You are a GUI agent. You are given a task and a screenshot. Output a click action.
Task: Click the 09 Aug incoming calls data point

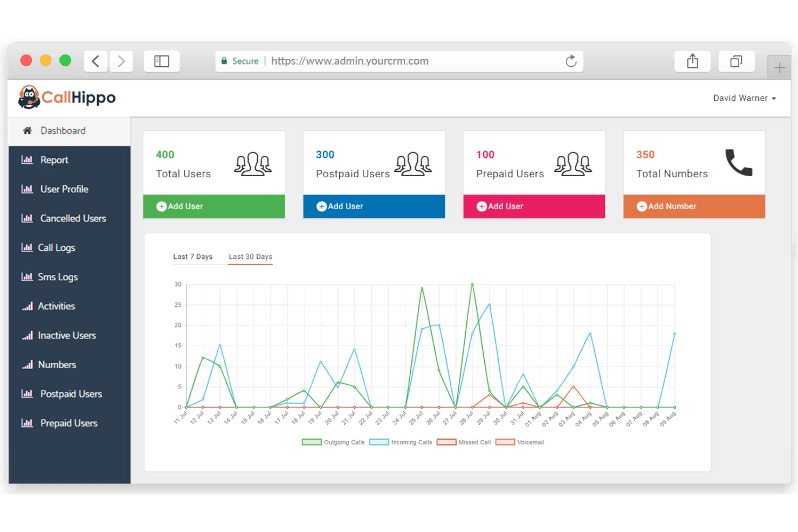675,334
